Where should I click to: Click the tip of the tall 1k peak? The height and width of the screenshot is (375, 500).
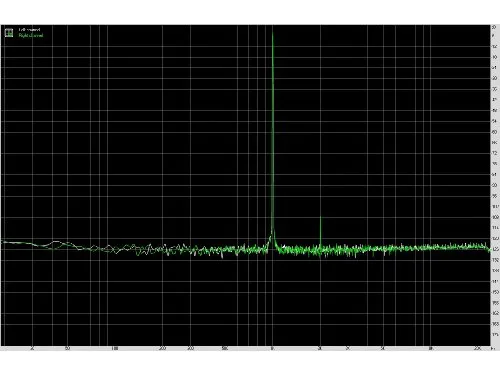[x=273, y=31]
